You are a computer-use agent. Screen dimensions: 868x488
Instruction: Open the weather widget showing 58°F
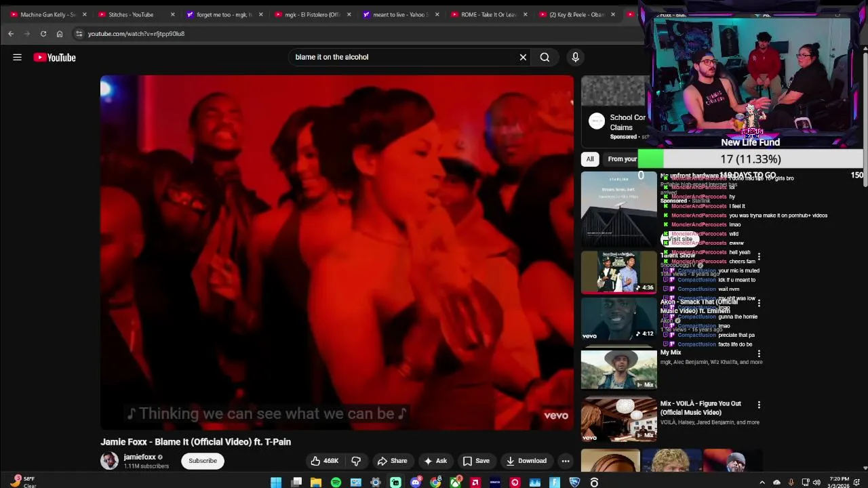pyautogui.click(x=22, y=482)
